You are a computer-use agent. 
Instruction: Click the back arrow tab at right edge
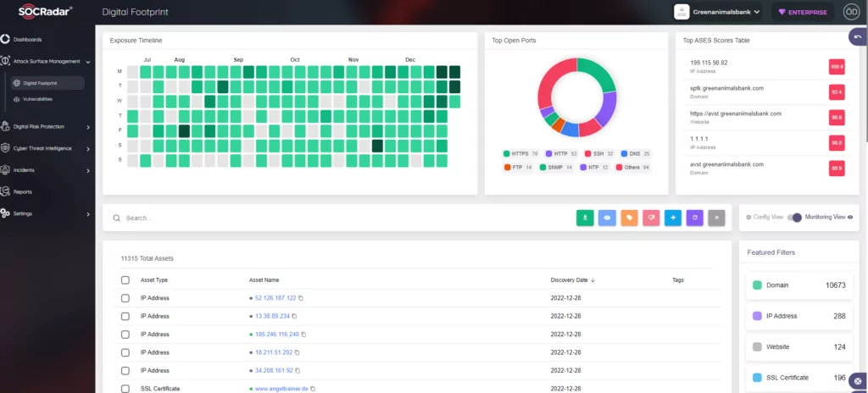coord(858,36)
